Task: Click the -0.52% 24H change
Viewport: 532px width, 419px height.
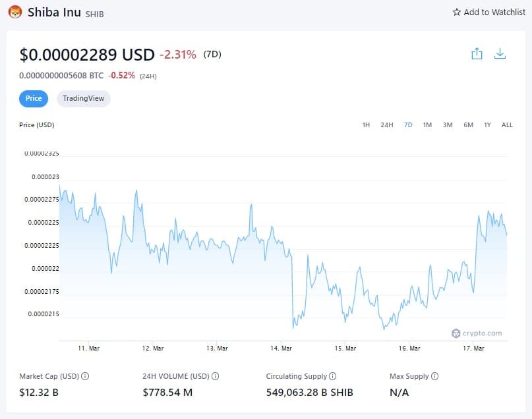Action: point(121,75)
